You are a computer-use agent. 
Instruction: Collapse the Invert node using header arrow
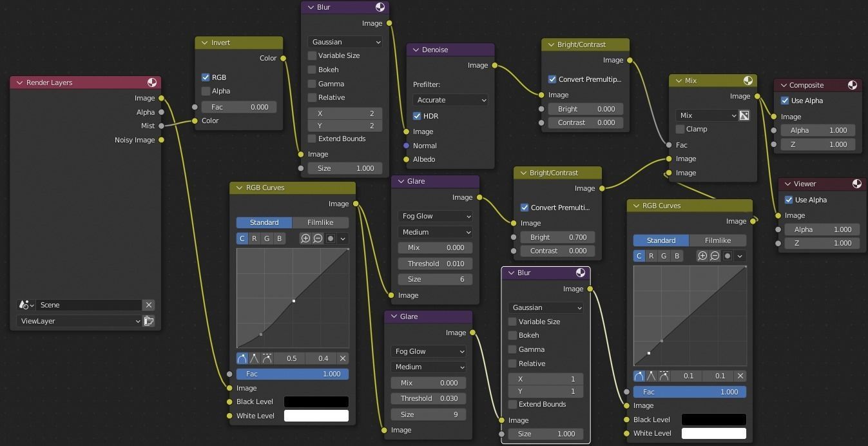pyautogui.click(x=205, y=43)
